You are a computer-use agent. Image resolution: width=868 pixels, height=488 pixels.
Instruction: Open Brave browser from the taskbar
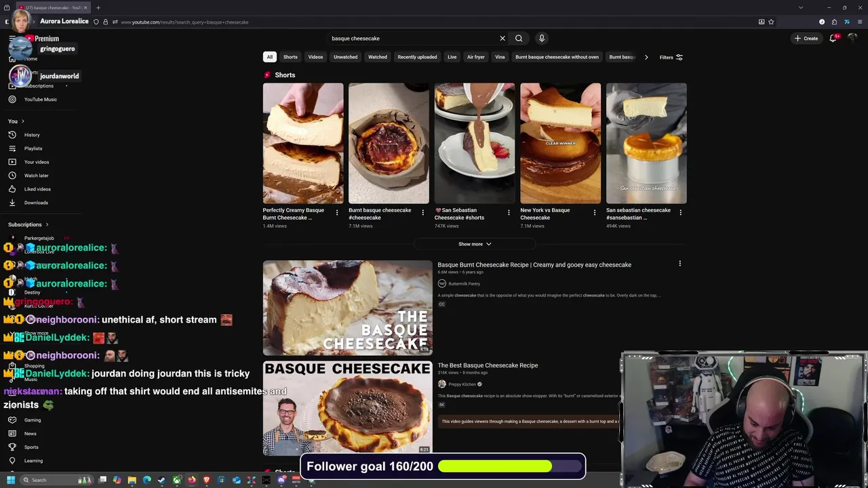pos(207,480)
